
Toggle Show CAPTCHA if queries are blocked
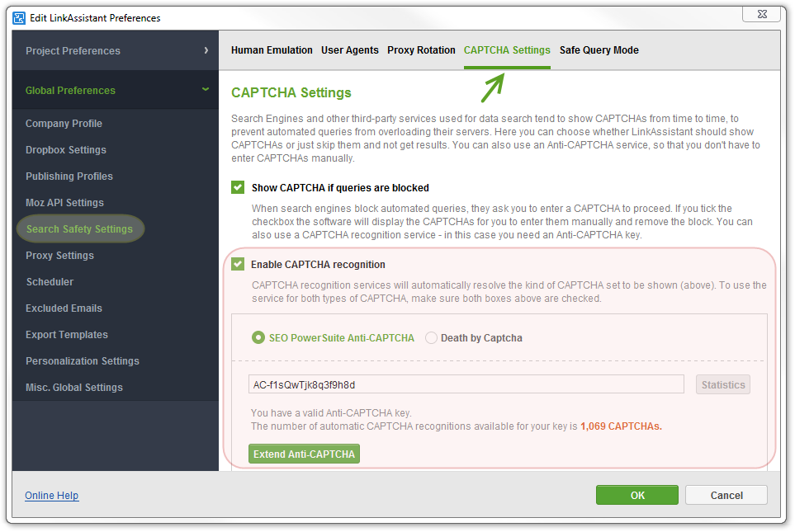click(238, 187)
